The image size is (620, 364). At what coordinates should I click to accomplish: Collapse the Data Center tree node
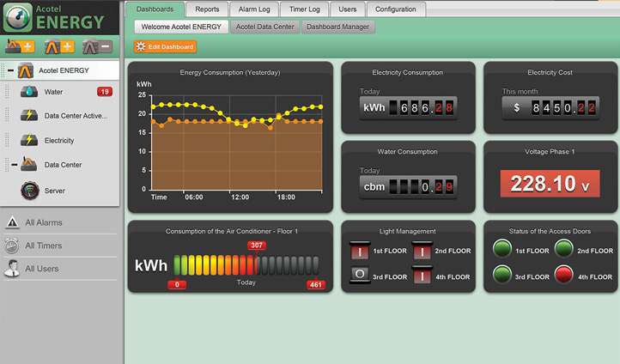pyautogui.click(x=15, y=164)
